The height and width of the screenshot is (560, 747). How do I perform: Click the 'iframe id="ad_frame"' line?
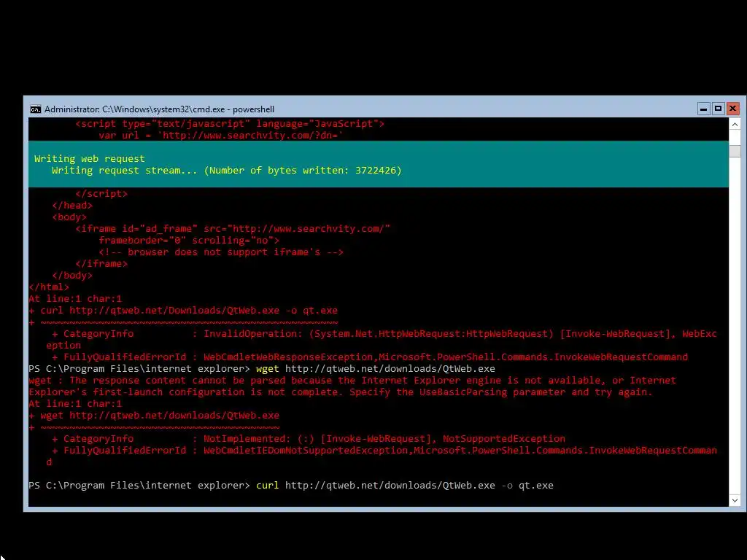(233, 228)
